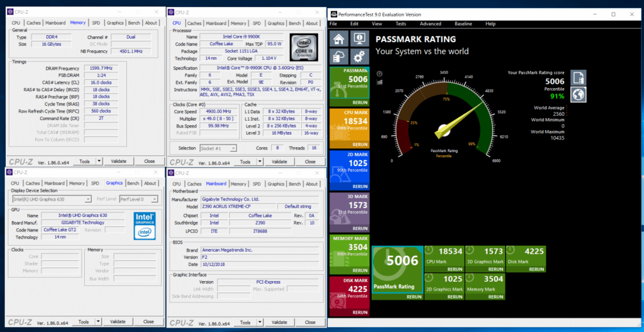Open the PerformanceTest Home screen icon
The width and height of the screenshot is (644, 332).
tap(339, 39)
